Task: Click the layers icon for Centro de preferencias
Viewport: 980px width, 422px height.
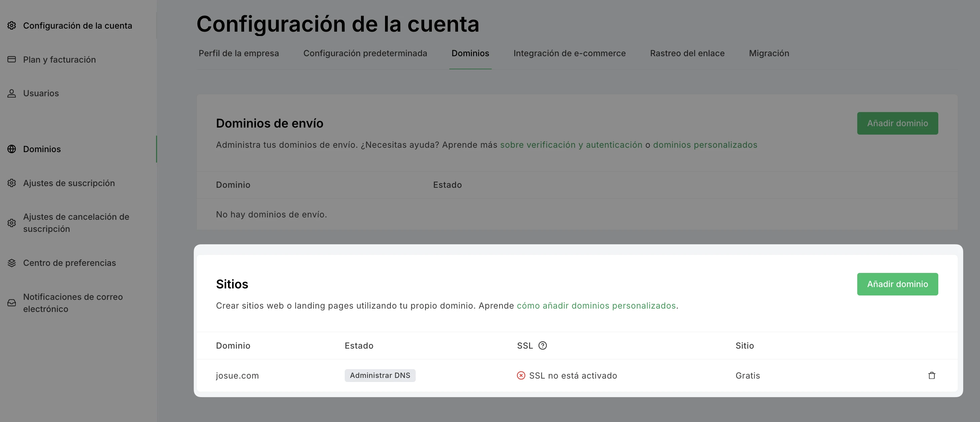Action: (x=12, y=263)
